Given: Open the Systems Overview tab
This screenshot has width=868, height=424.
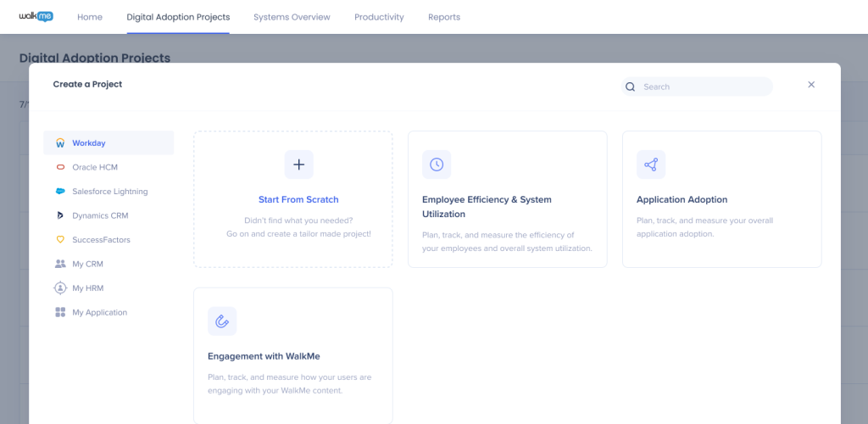Looking at the screenshot, I should click(292, 17).
